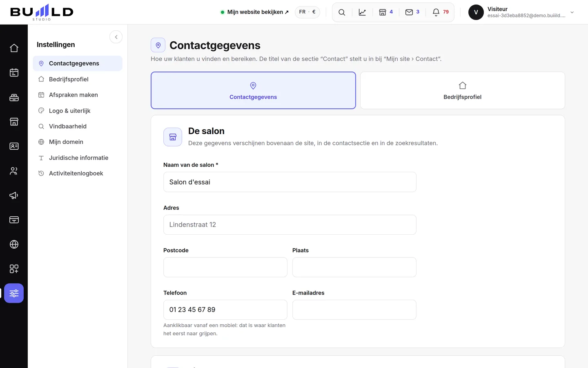This screenshot has width=588, height=368.
Task: Open the contact card icon in sidebar
Action: tap(14, 146)
